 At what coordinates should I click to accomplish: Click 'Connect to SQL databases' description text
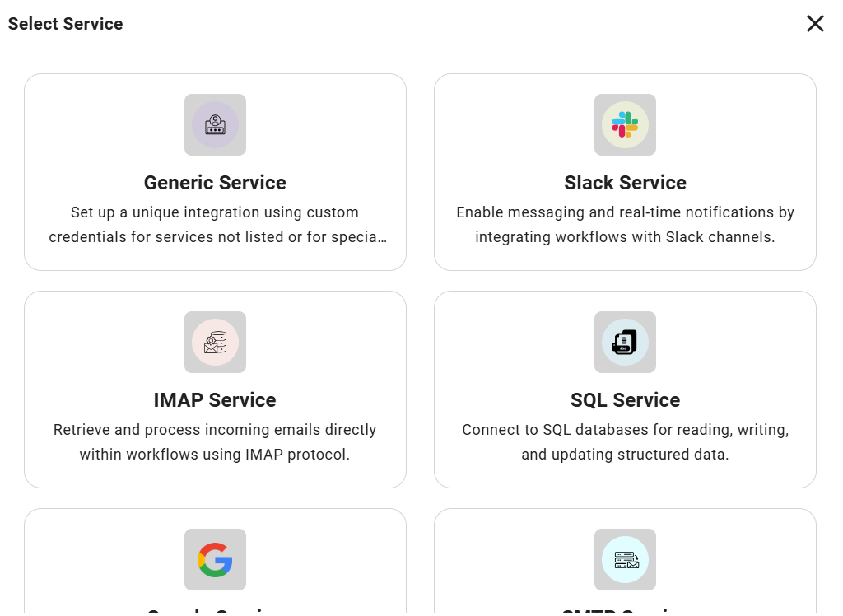625,430
